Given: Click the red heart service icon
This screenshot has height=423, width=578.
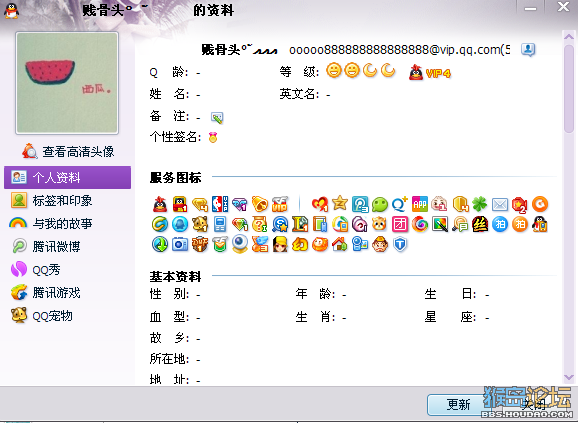Looking at the screenshot, I should tap(320, 204).
